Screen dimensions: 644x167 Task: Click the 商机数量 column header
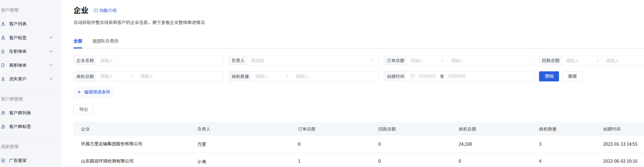pos(548,129)
